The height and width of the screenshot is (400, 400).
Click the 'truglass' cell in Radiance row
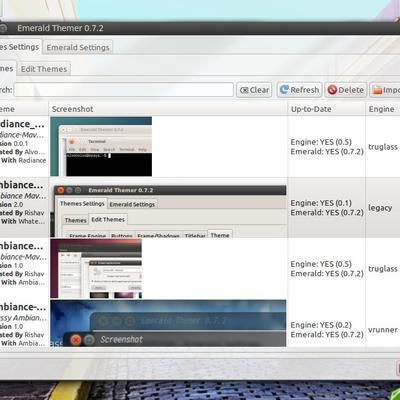point(383,147)
